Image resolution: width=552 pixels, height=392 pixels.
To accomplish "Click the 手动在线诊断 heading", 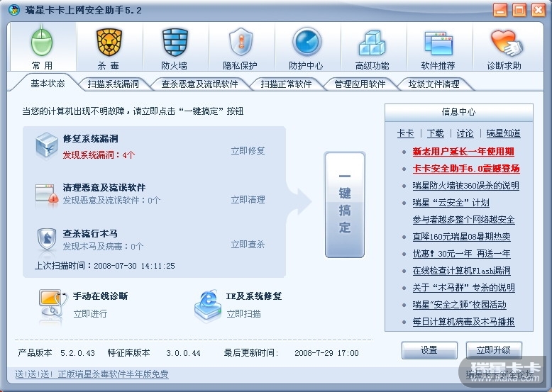I will (x=100, y=296).
